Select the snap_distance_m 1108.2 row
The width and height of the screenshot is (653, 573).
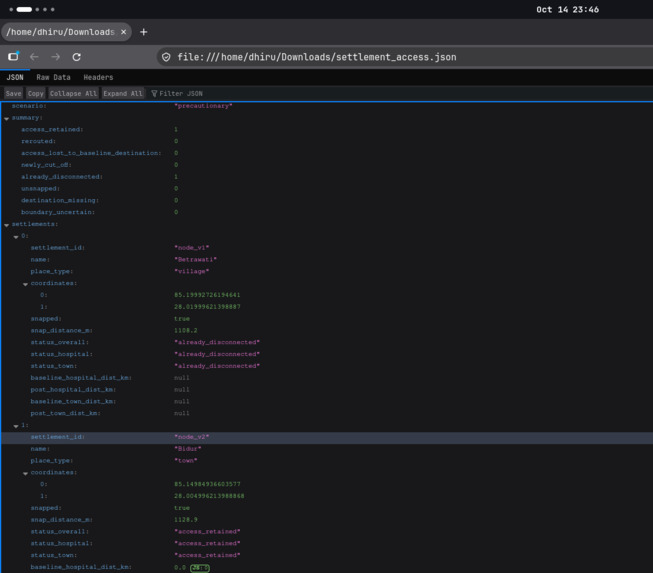point(327,331)
